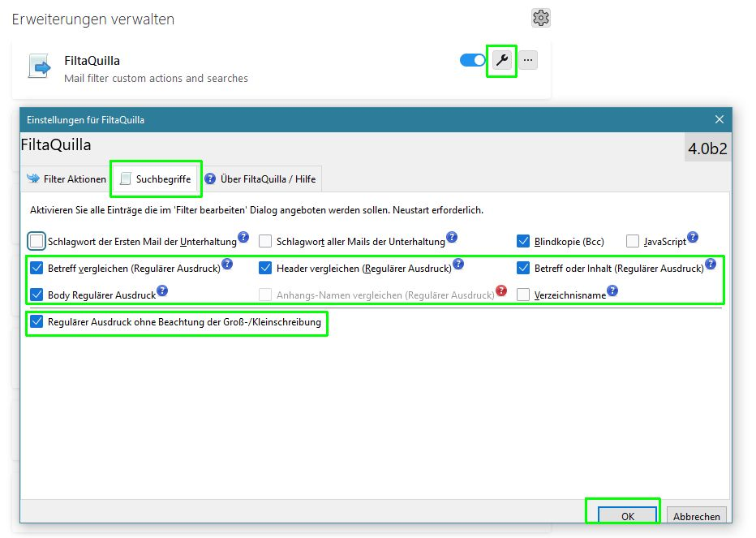The width and height of the screenshot is (756, 538).
Task: Open the Über FiltaQuilla / Hilfe tab
Action: [x=260, y=179]
